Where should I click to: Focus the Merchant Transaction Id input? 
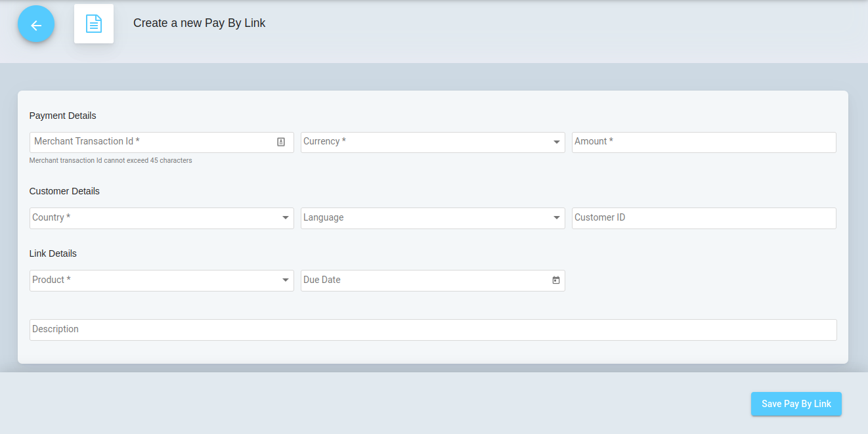151,142
